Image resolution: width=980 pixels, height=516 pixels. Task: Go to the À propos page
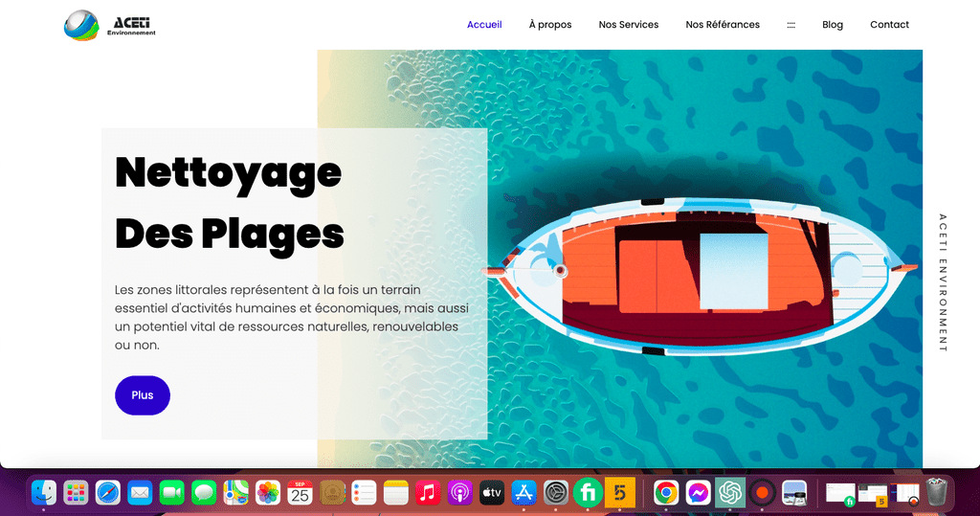tap(550, 24)
